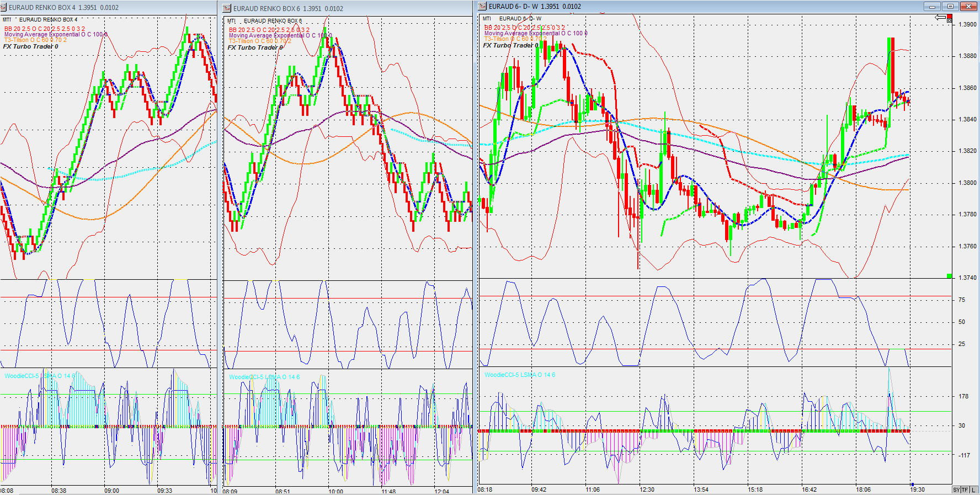This screenshot has height=495, width=980.
Task: Maximize the EURAUD 6- D- W chart window
Action: [x=950, y=6]
